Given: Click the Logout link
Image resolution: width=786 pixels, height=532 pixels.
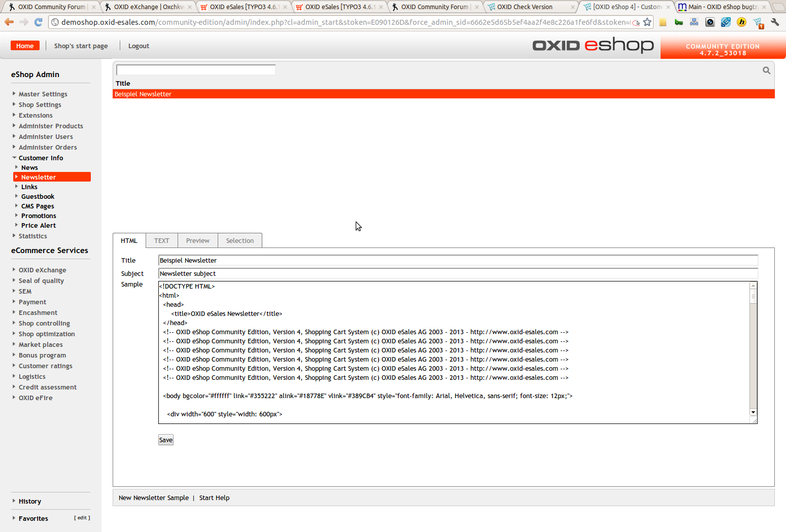Looking at the screenshot, I should [139, 46].
